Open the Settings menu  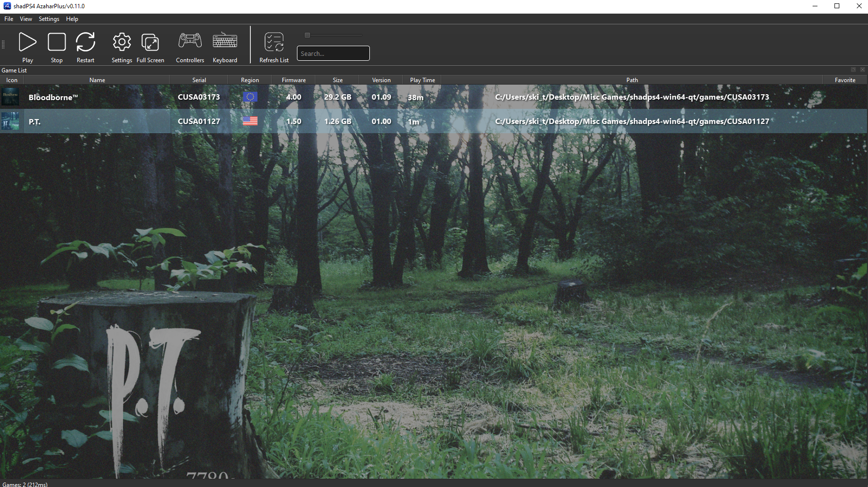[49, 19]
